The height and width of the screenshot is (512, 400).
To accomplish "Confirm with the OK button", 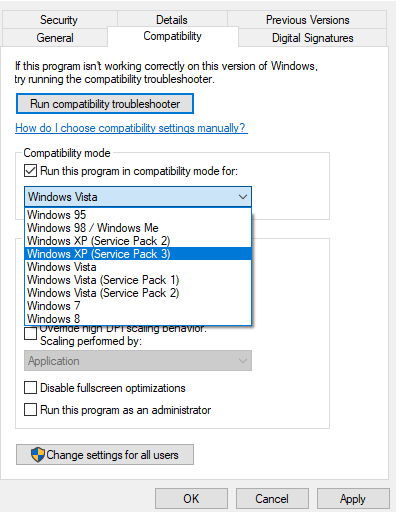I will click(191, 499).
